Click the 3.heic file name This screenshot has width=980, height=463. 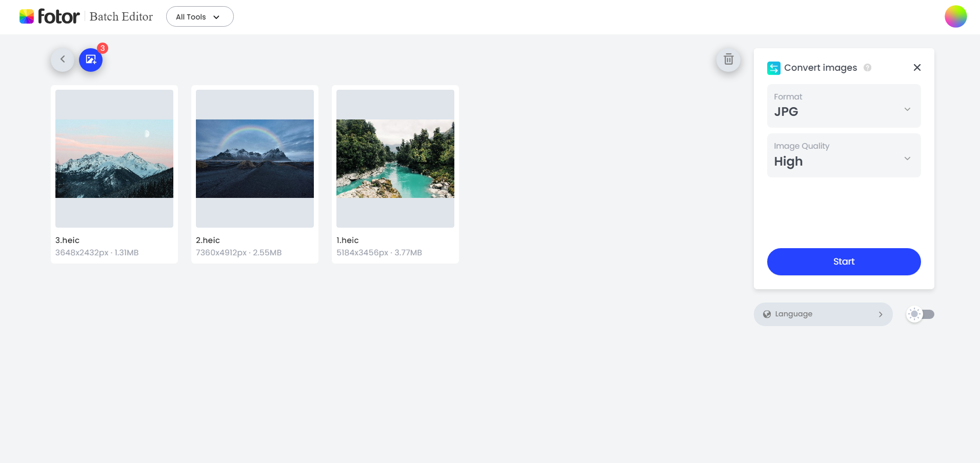[67, 240]
